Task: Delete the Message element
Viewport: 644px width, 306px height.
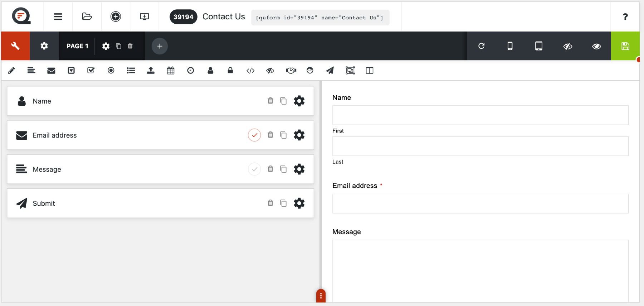Action: click(x=270, y=169)
